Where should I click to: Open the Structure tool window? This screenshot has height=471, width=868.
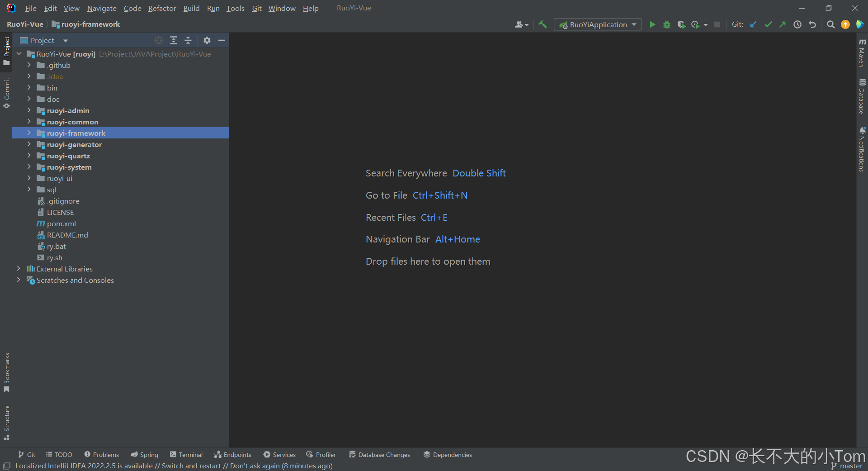6,423
